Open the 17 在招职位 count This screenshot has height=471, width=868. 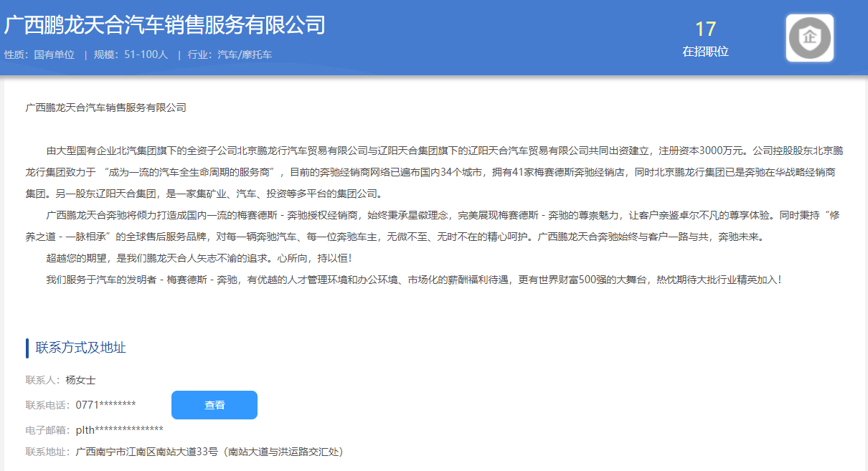coord(706,39)
